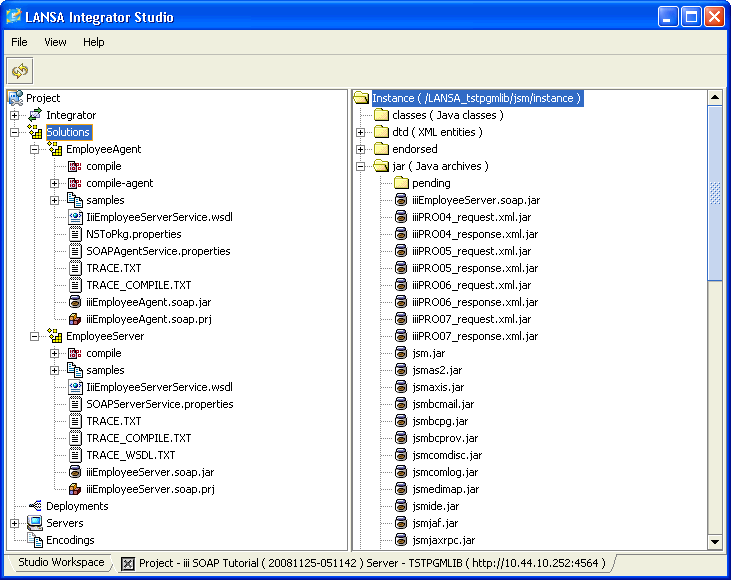Screen dimensions: 731x580
Task: Click the LANSA Integrator Studio title icon
Action: click(14, 17)
